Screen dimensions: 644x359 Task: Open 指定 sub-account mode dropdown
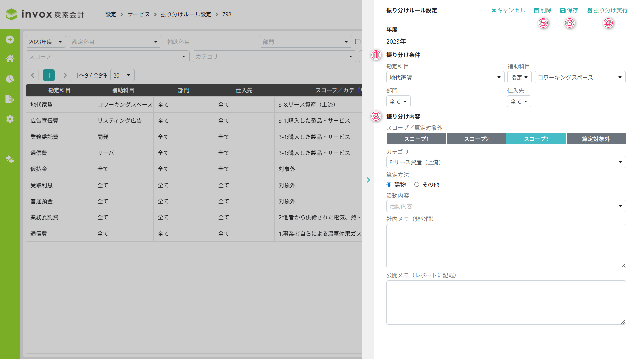520,77
